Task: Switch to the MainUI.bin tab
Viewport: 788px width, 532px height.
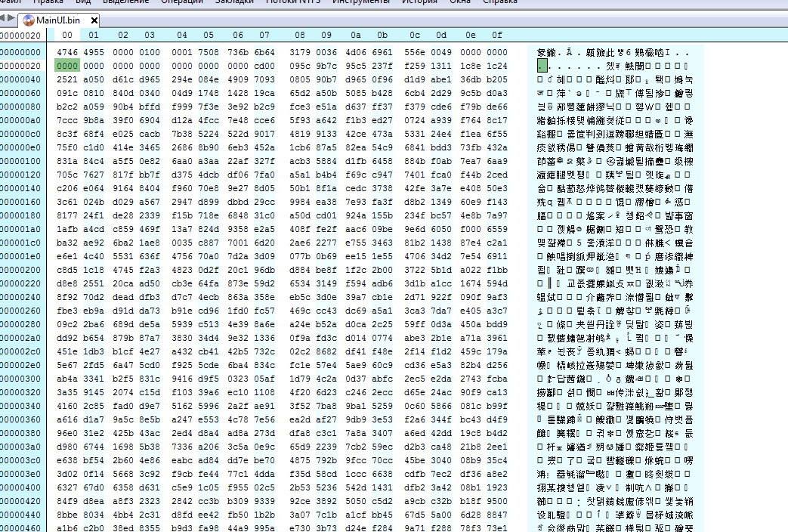Action: [x=60, y=20]
